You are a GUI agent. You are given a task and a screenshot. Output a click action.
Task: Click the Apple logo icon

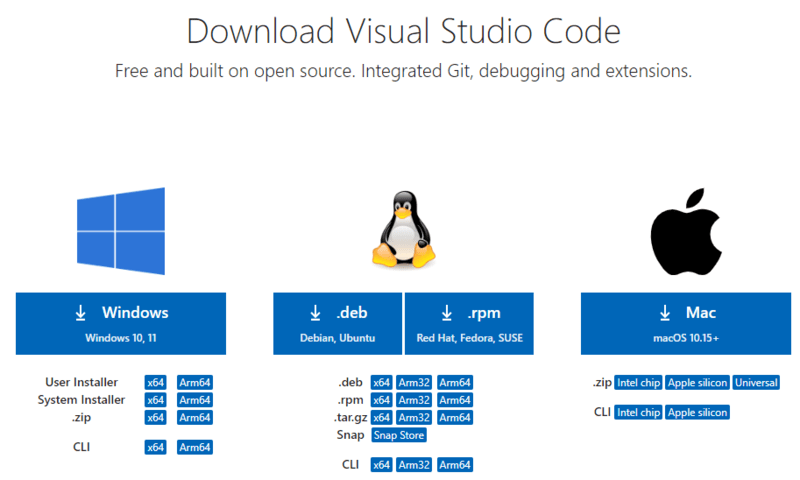point(686,232)
